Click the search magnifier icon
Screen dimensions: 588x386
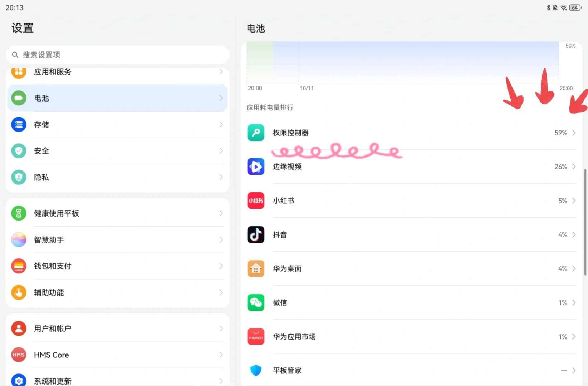tap(15, 55)
